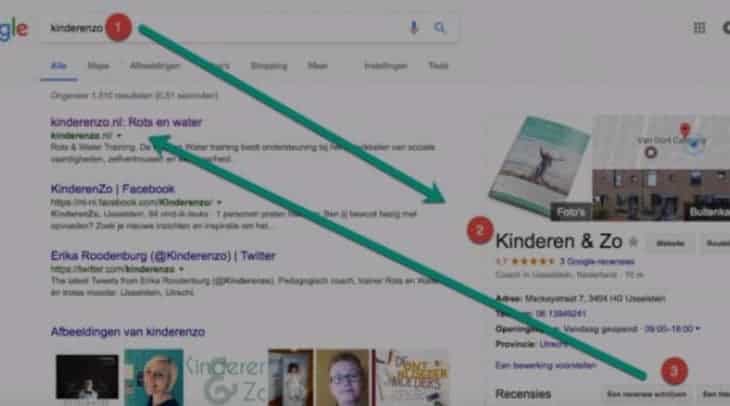The height and width of the screenshot is (406, 730).
Task: Click the microphone voice search icon
Action: pos(413,28)
